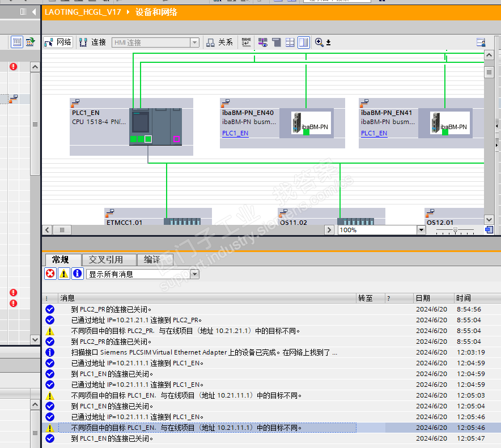Switch to the 编译 tab

[155, 259]
